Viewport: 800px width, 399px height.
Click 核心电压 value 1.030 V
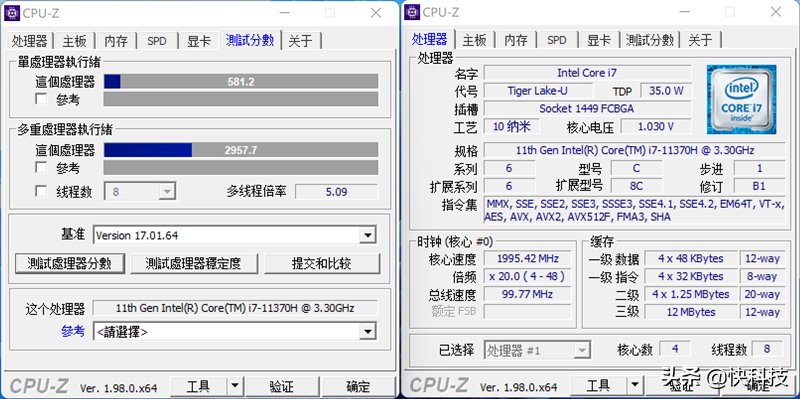656,127
